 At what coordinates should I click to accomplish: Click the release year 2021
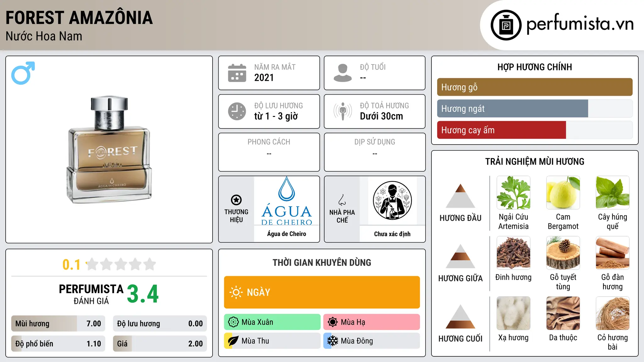point(264,78)
